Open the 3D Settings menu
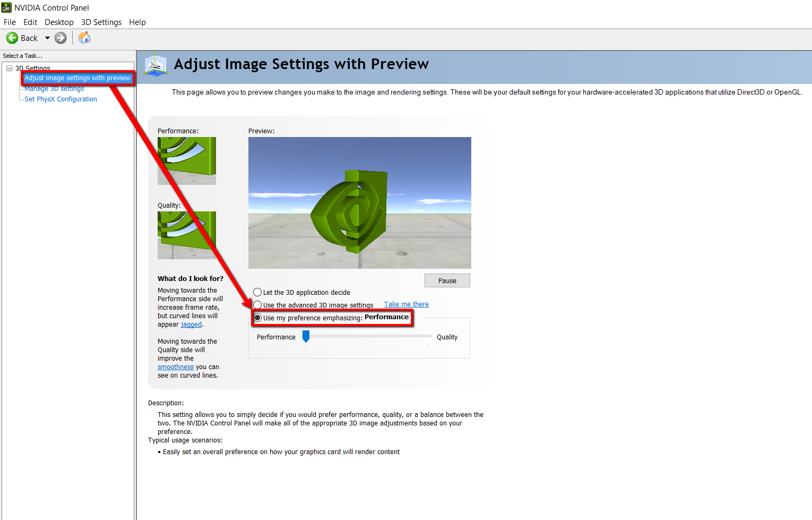 coord(101,22)
